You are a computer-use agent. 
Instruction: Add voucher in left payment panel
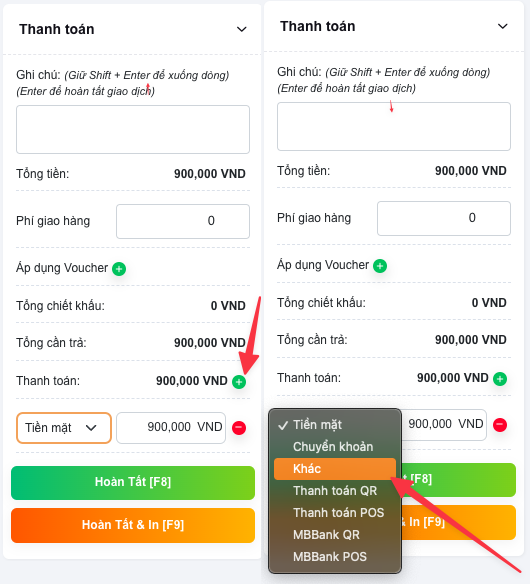coord(119,269)
